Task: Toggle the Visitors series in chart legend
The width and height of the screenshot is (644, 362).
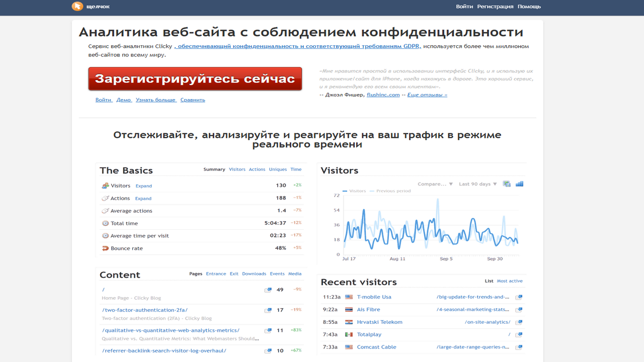Action: (354, 191)
